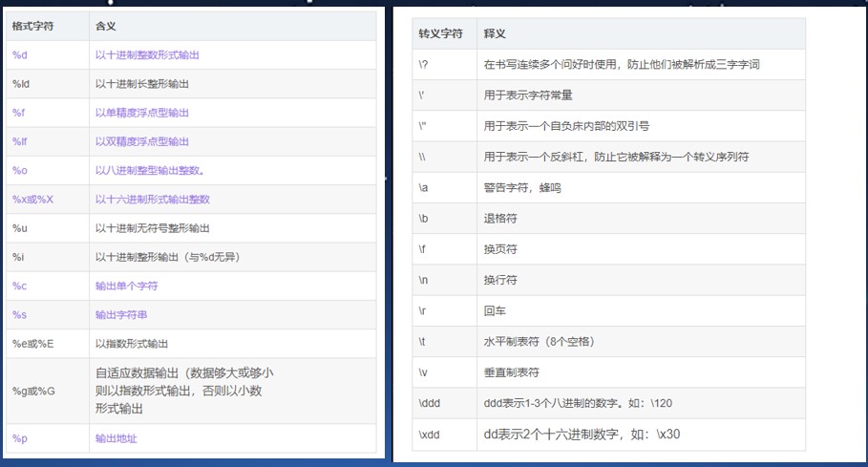Click the %o format specifier link
This screenshot has height=467, width=868.
pyautogui.click(x=20, y=170)
